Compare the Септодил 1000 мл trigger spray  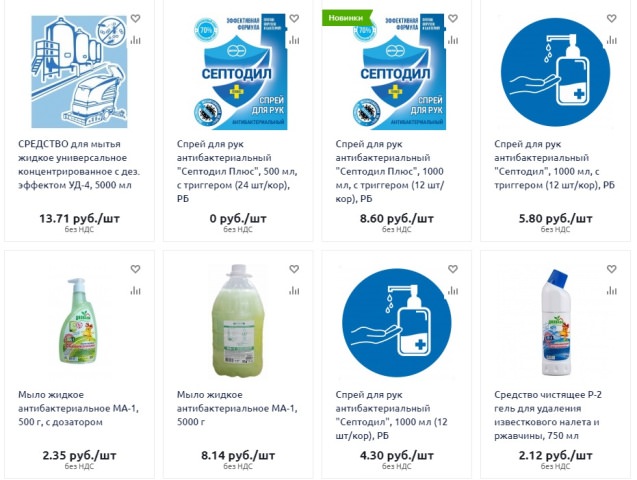click(x=611, y=40)
